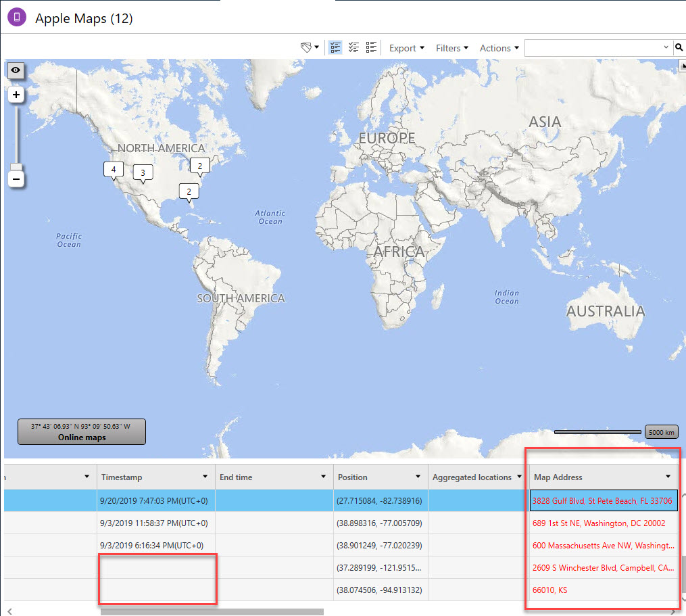Click the map zoom slider handle
The width and height of the screenshot is (686, 616).
pos(16,166)
